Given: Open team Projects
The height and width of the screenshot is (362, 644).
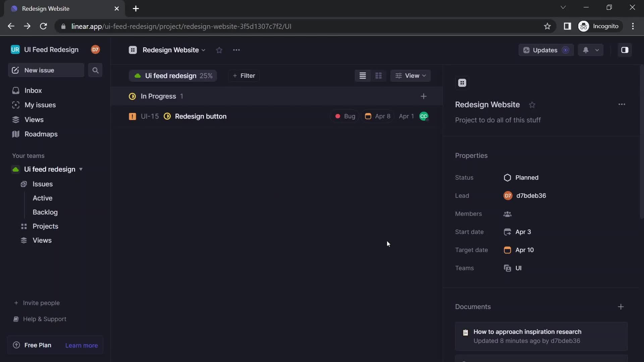Looking at the screenshot, I should pos(45,226).
